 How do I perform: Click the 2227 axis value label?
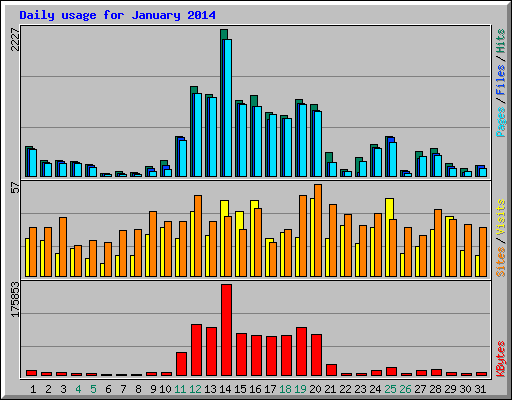(x=15, y=39)
